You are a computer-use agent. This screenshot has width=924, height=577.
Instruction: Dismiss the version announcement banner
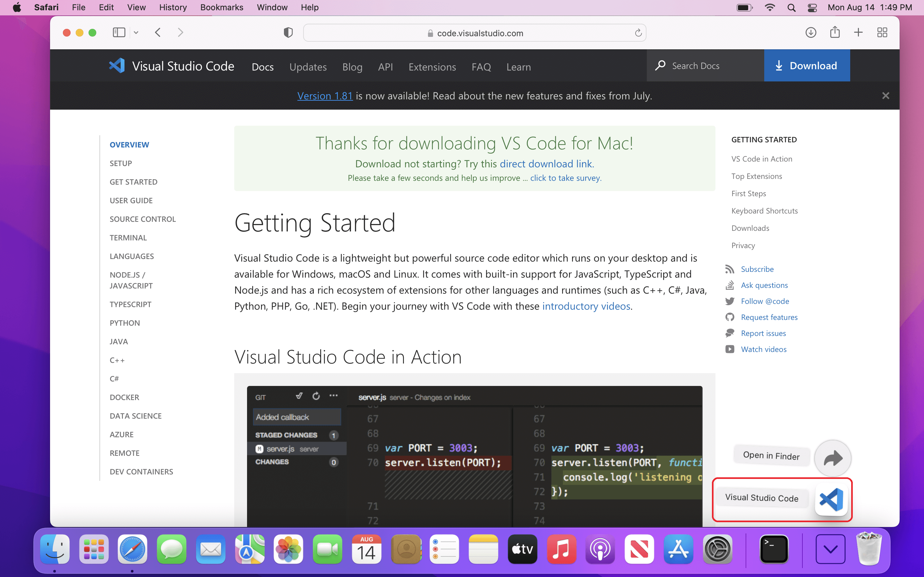tap(886, 96)
